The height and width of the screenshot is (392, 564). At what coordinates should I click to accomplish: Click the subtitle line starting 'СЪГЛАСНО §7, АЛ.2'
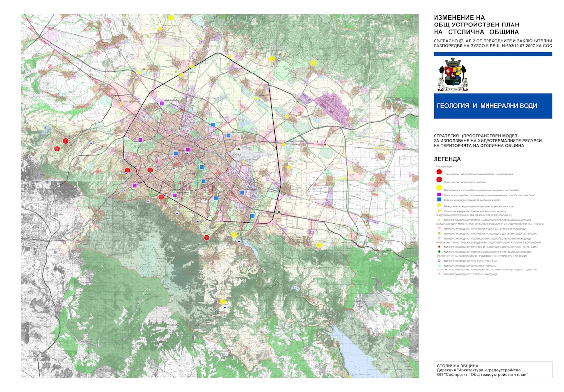(493, 41)
